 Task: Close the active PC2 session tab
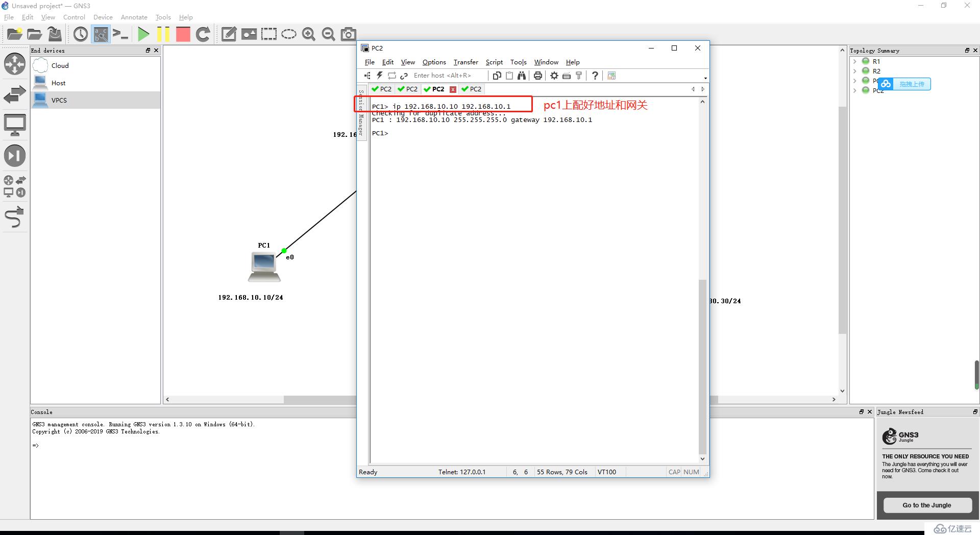click(x=453, y=89)
